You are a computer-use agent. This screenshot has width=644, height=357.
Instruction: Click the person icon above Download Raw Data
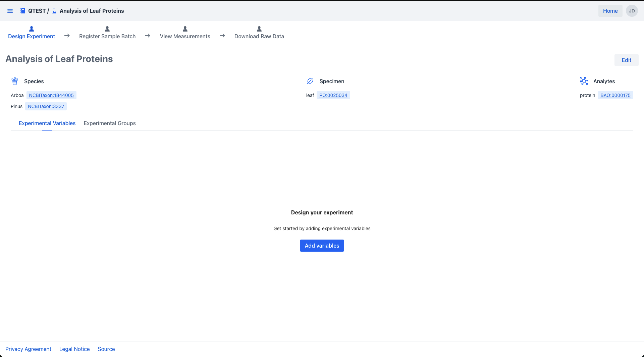(259, 29)
